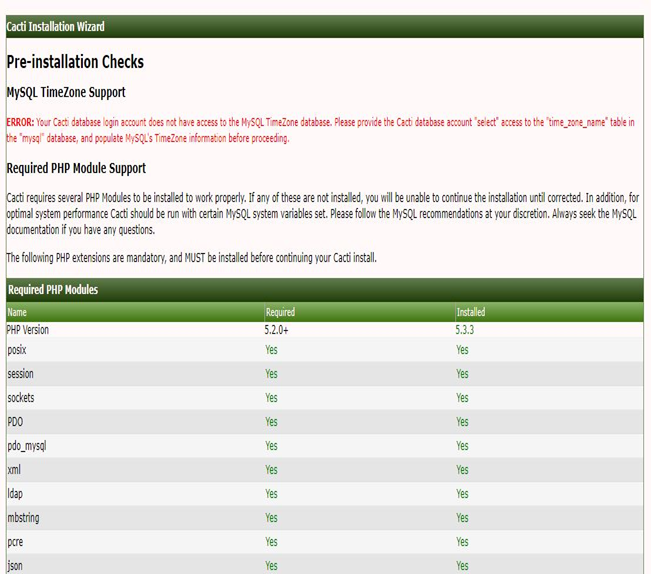Click the sentence about mandatory PHP extensions
This screenshot has height=574, width=651.
191,258
